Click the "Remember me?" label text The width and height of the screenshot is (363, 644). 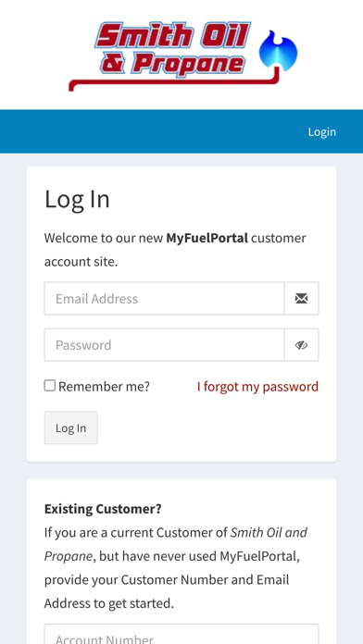pos(104,387)
